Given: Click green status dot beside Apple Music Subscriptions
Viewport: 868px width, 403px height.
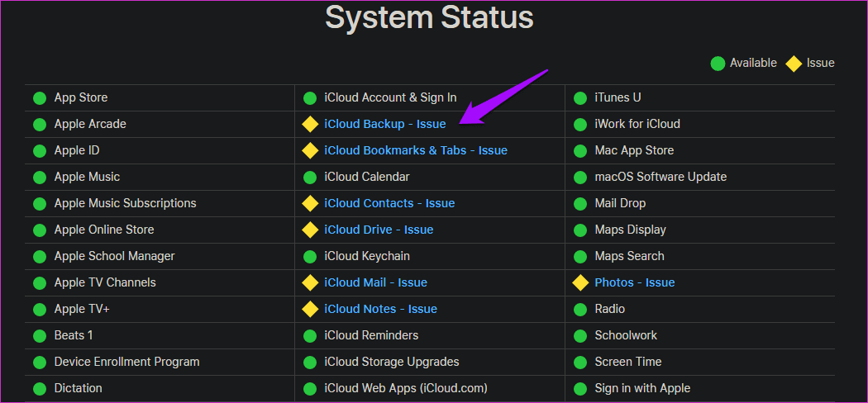Looking at the screenshot, I should coord(40,204).
